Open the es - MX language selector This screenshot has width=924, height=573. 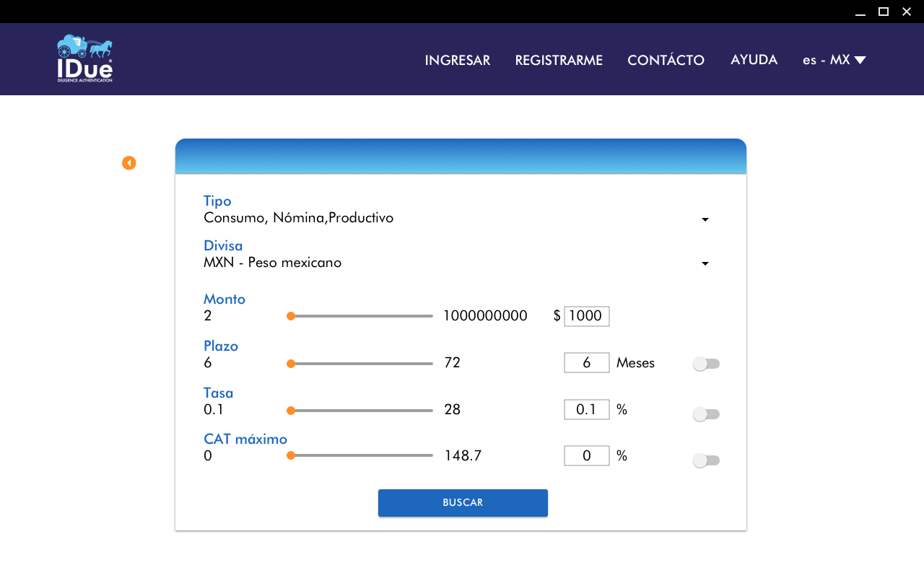(834, 60)
